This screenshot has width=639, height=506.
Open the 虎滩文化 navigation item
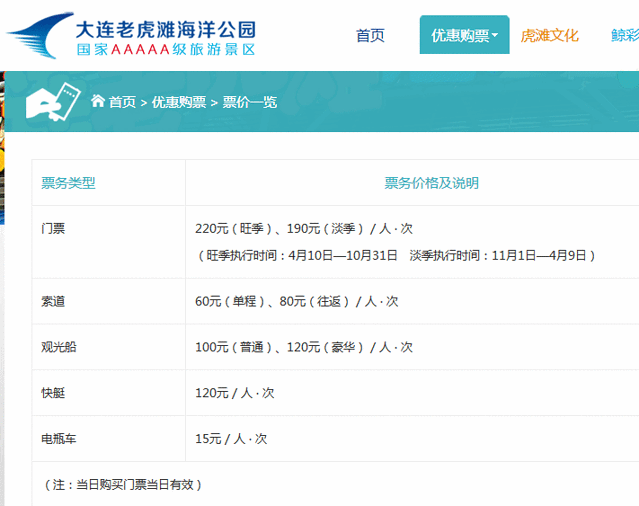point(549,35)
